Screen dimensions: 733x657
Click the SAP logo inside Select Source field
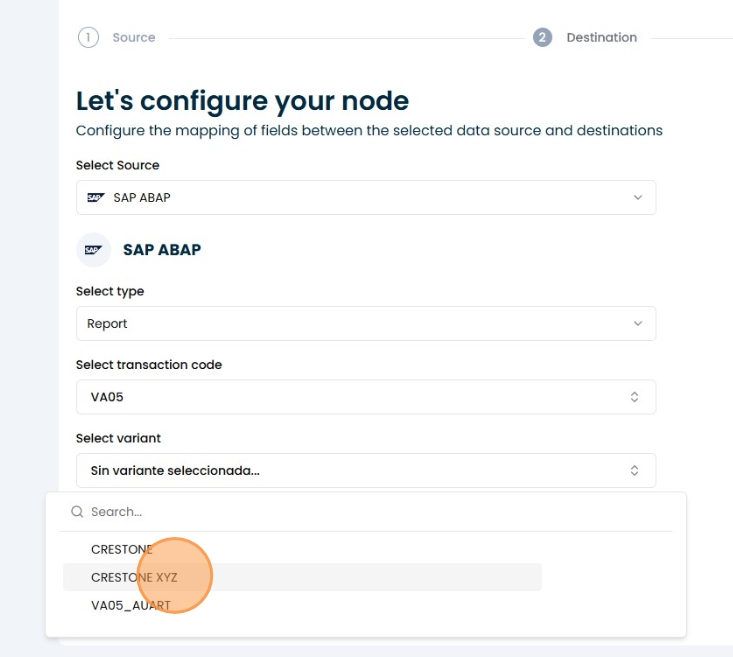96,197
